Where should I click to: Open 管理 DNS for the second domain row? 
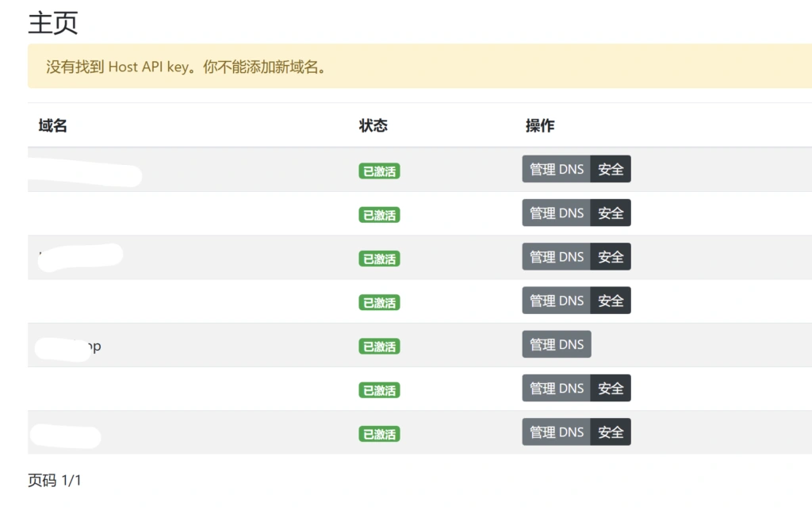pos(556,213)
